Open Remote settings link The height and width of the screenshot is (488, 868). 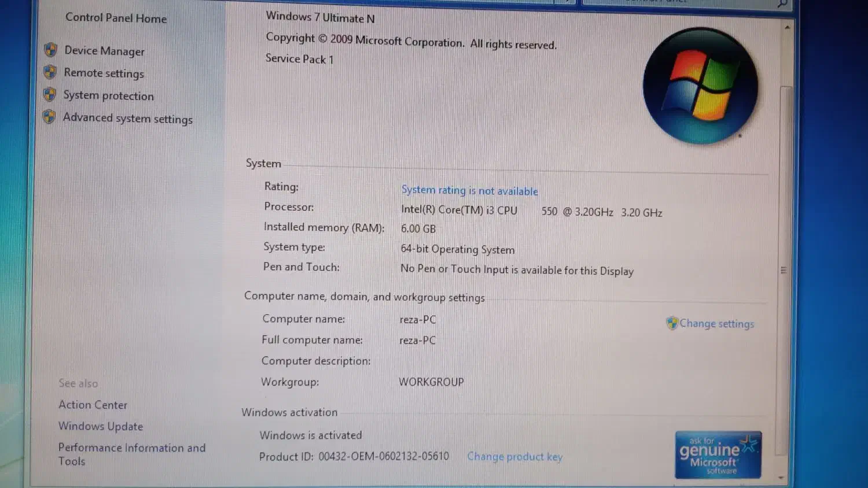tap(104, 73)
